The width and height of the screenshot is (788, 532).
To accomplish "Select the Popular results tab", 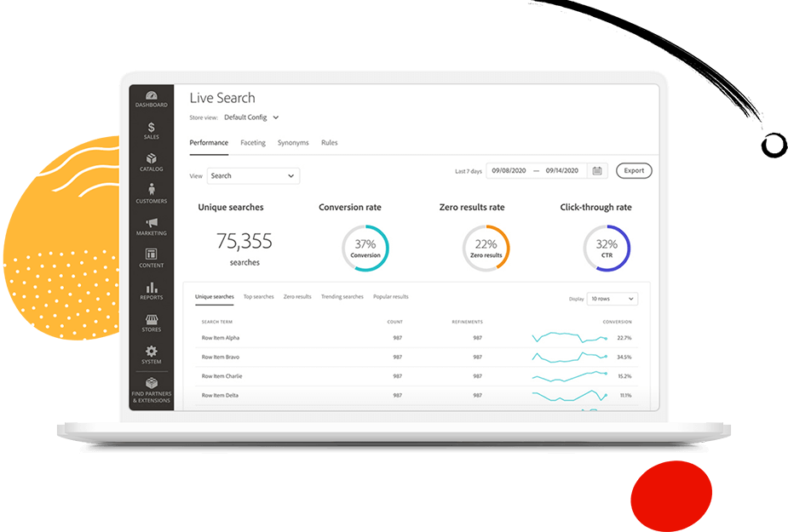I will (x=391, y=297).
